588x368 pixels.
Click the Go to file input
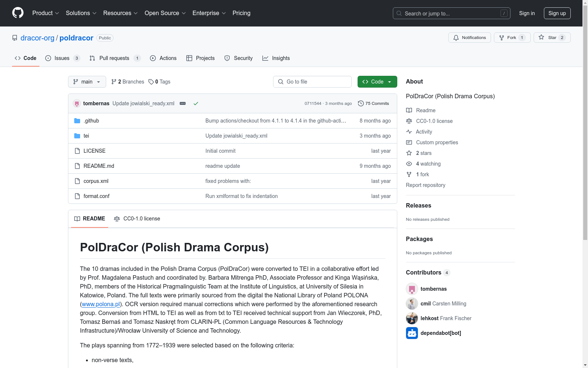click(312, 82)
